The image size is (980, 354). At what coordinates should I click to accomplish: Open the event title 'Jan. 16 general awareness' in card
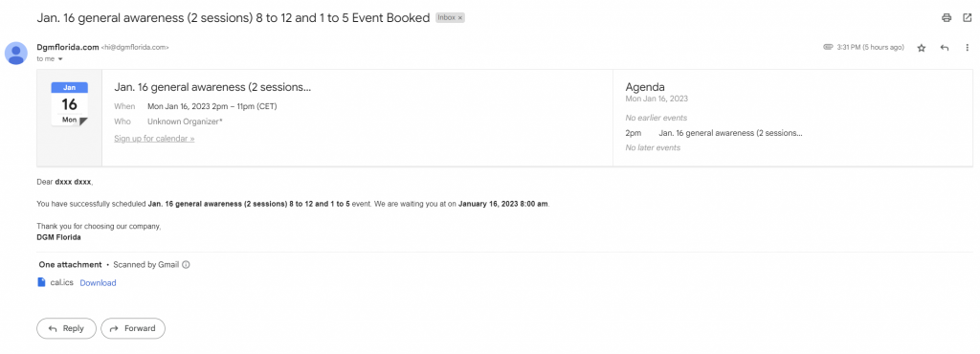[212, 87]
